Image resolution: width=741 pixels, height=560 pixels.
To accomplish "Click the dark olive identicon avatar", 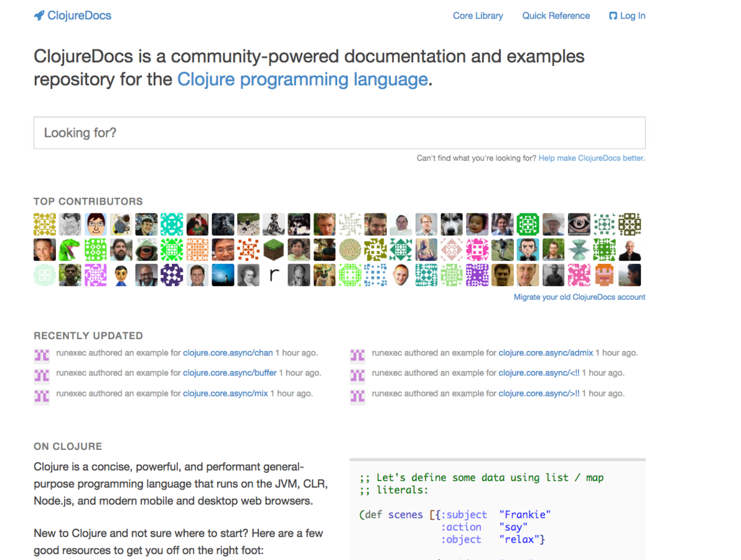I will pyautogui.click(x=630, y=224).
